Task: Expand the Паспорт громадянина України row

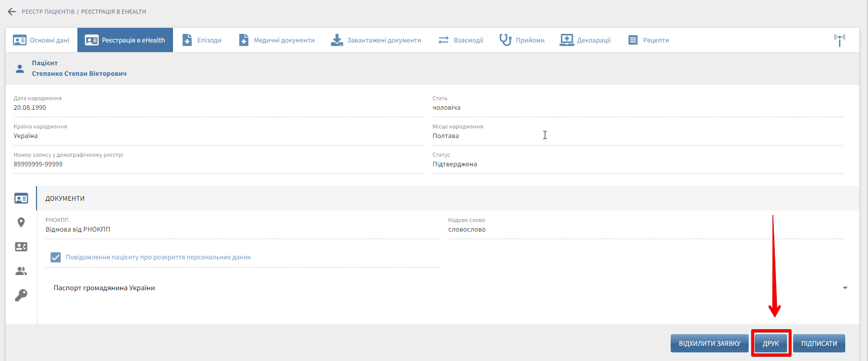Action: (x=104, y=288)
